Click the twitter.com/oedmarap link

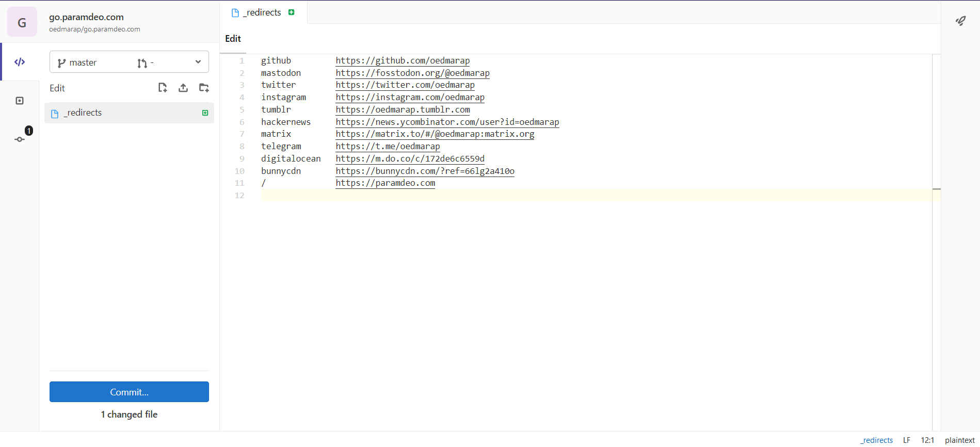[405, 85]
